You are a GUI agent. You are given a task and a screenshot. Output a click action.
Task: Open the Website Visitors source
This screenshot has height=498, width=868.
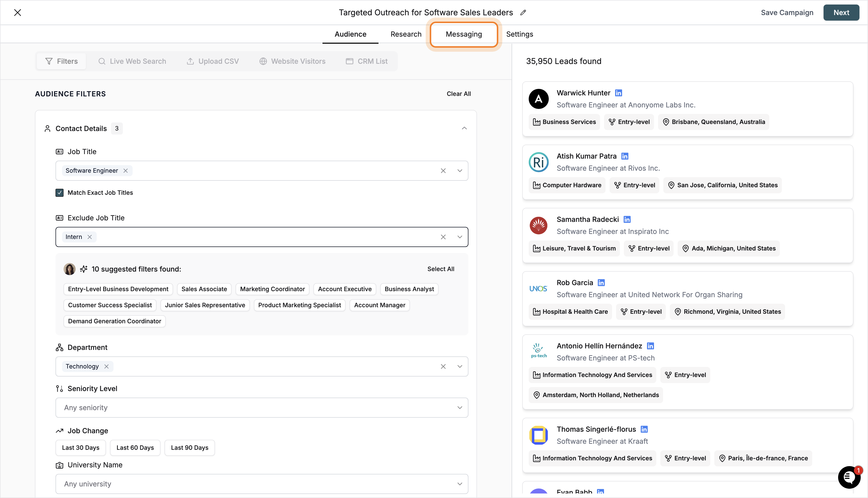[x=292, y=61]
